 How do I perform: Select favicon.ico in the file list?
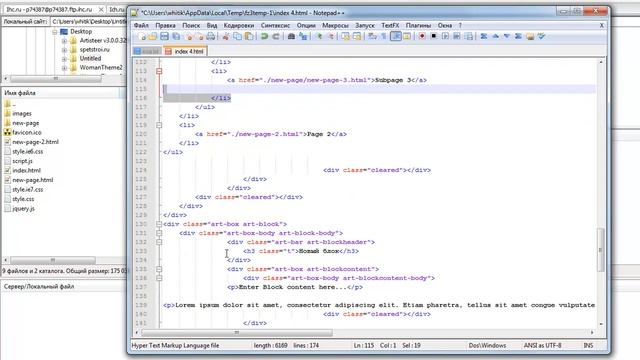point(27,132)
